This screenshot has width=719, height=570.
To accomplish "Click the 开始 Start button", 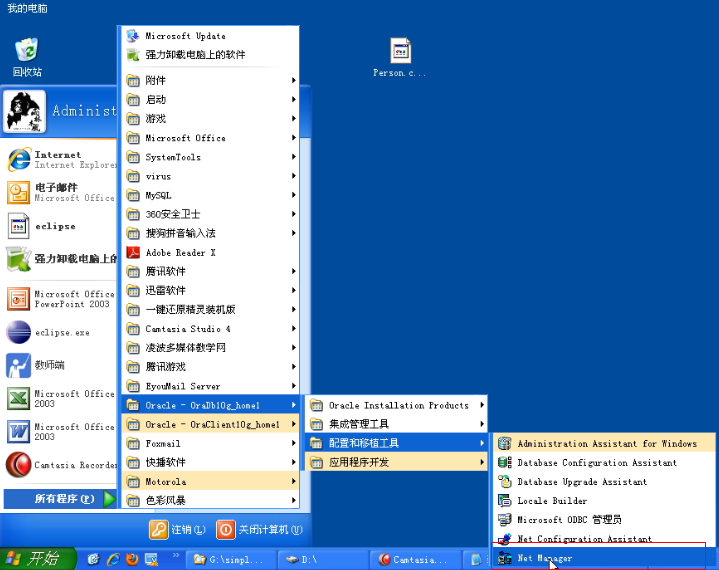I will 38,559.
